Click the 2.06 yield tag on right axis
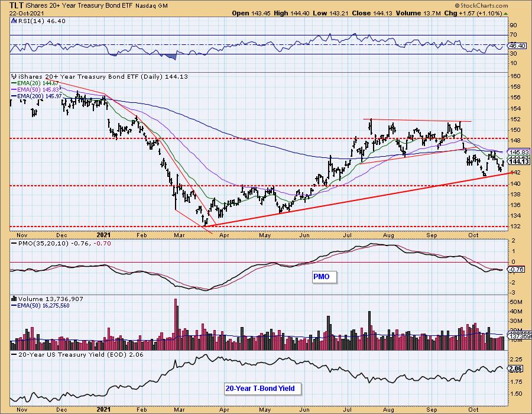Image resolution: width=532 pixels, height=414 pixels. click(x=515, y=369)
